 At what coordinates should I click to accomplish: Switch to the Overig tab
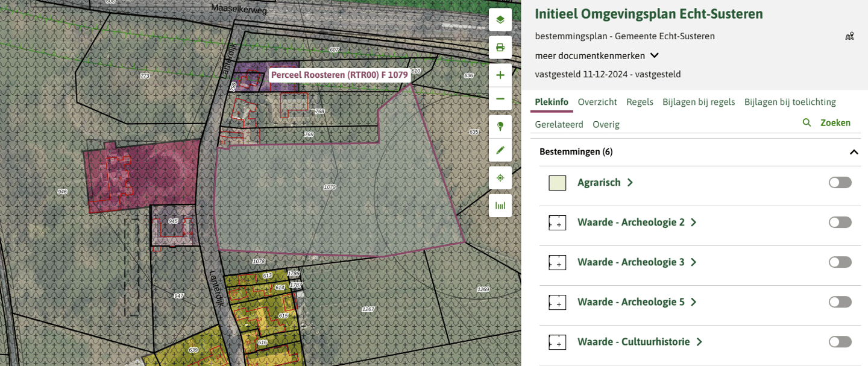pyautogui.click(x=606, y=124)
